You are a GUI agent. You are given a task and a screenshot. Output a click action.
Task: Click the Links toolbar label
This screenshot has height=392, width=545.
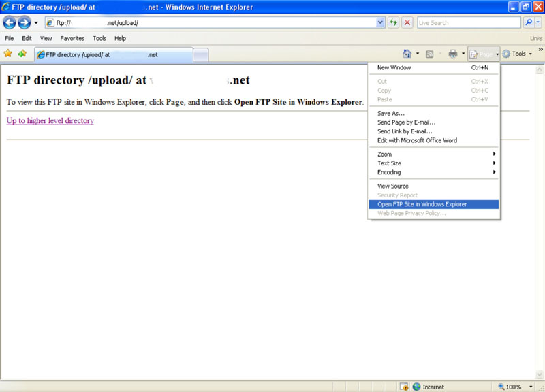536,38
